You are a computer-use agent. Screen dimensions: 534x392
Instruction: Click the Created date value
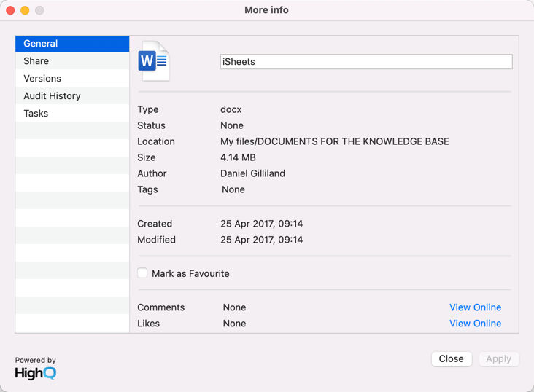point(262,224)
